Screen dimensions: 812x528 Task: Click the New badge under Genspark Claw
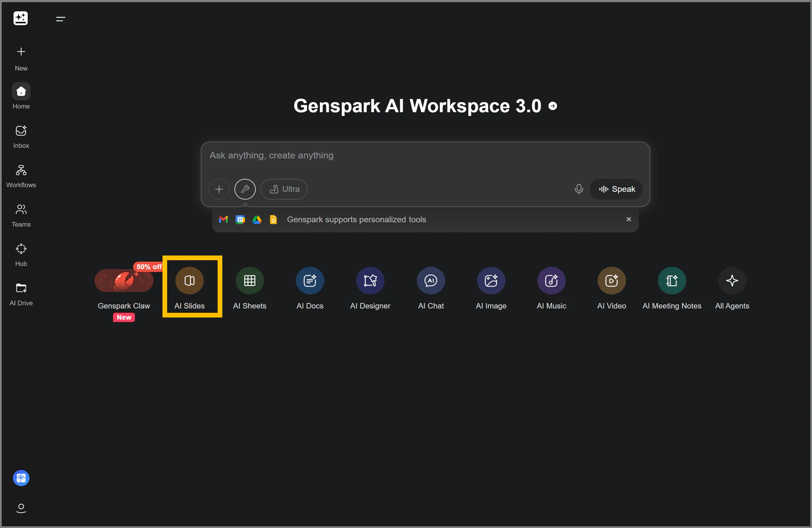124,317
